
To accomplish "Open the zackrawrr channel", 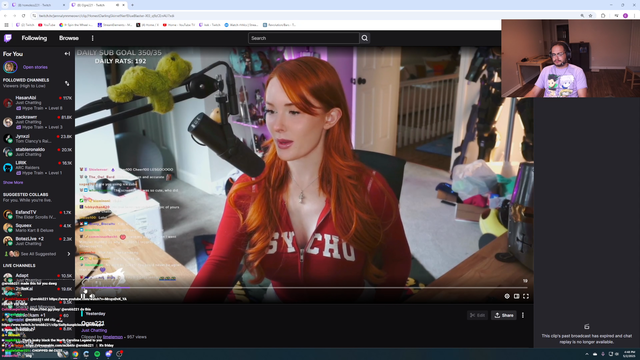I will [37, 122].
